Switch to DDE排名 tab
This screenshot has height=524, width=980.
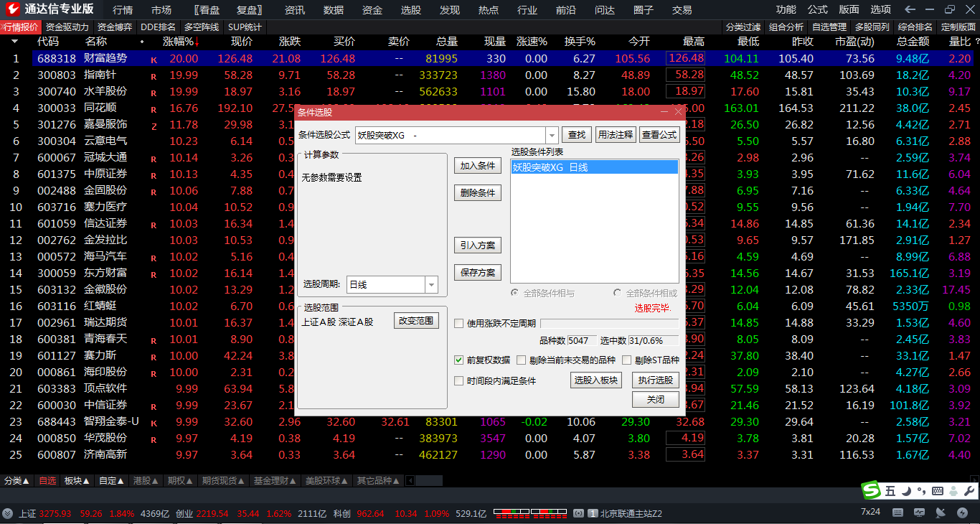(x=158, y=27)
